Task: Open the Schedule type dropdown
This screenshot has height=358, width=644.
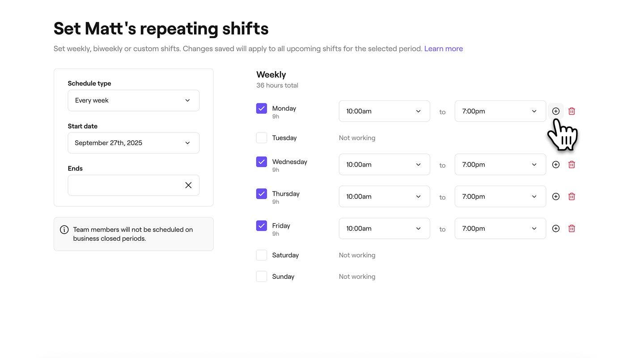Action: click(133, 101)
